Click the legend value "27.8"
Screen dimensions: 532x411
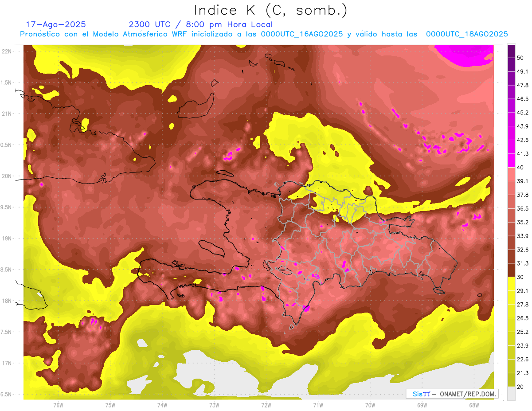tap(523, 305)
